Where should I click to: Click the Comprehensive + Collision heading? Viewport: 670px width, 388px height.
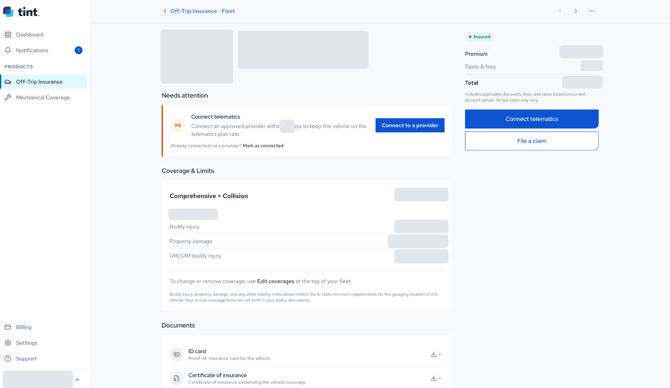209,196
